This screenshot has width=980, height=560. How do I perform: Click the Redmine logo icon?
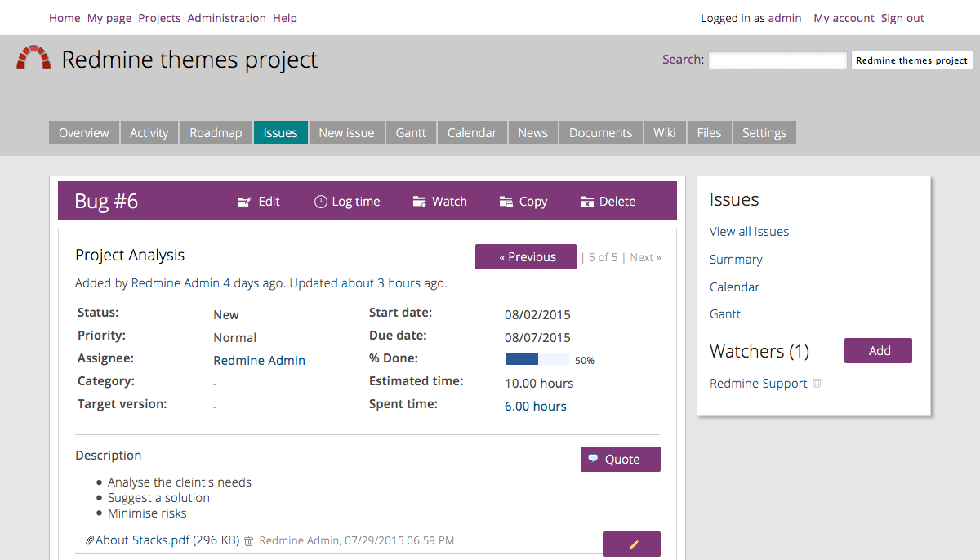pos(33,59)
